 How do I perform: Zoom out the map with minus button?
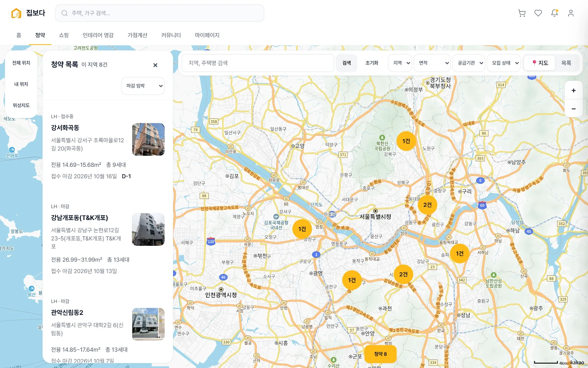click(573, 109)
